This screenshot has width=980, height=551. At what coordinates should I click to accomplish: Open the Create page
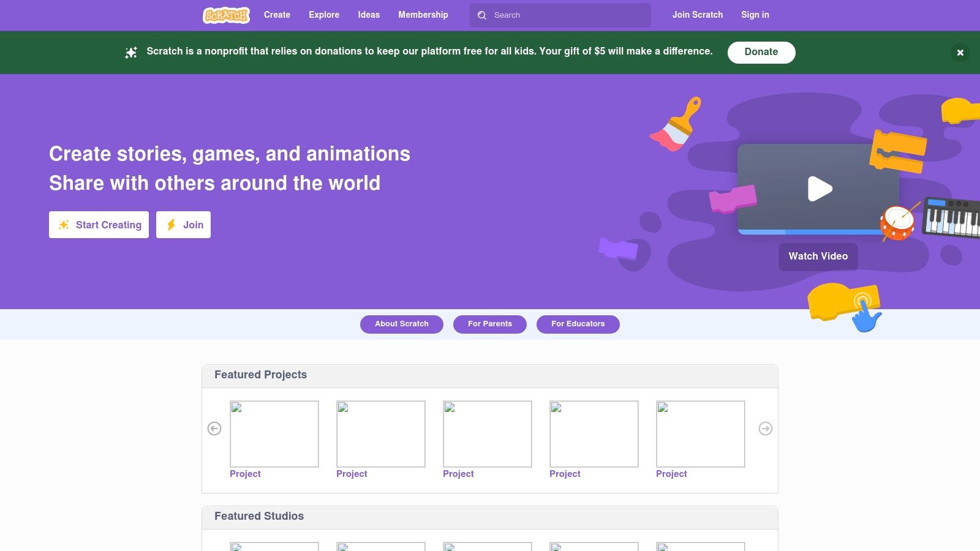click(277, 15)
